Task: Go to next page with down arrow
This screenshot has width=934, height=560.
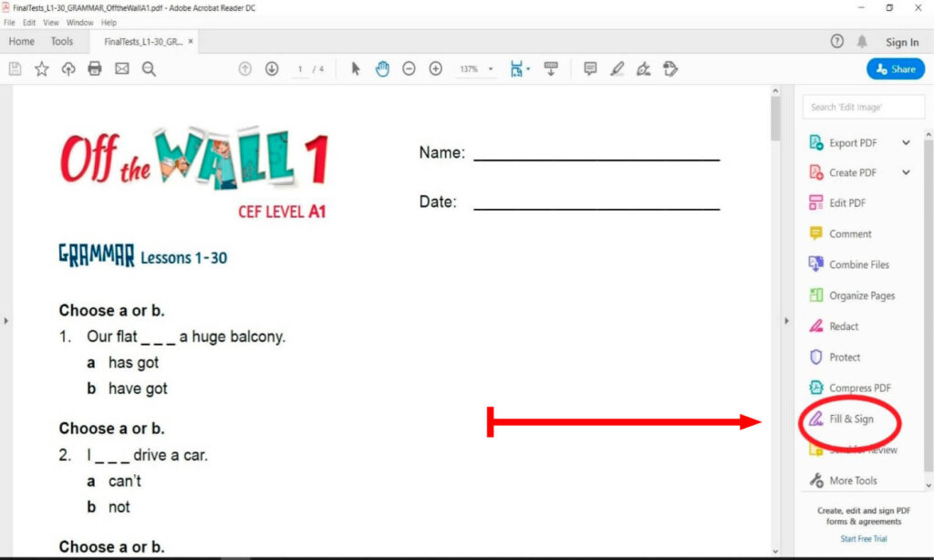Action: coord(272,69)
